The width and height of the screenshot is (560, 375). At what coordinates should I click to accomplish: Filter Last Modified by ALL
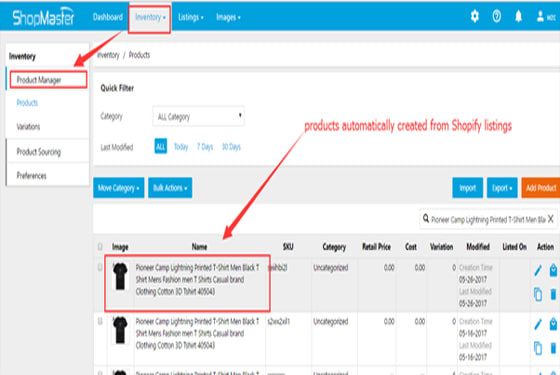pos(161,146)
